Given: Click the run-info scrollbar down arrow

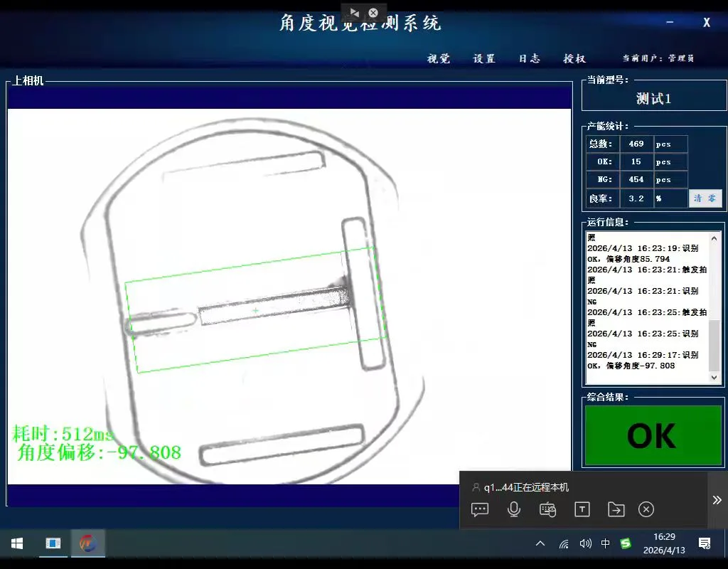Looking at the screenshot, I should (714, 378).
